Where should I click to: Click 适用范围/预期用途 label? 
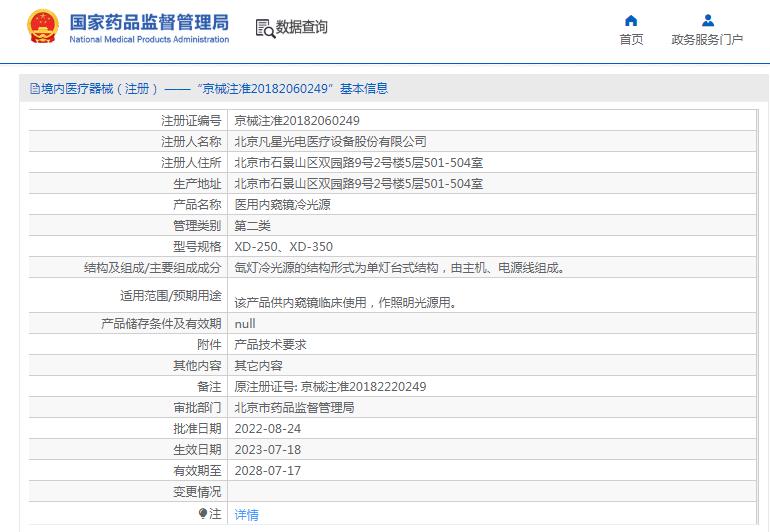click(x=170, y=295)
